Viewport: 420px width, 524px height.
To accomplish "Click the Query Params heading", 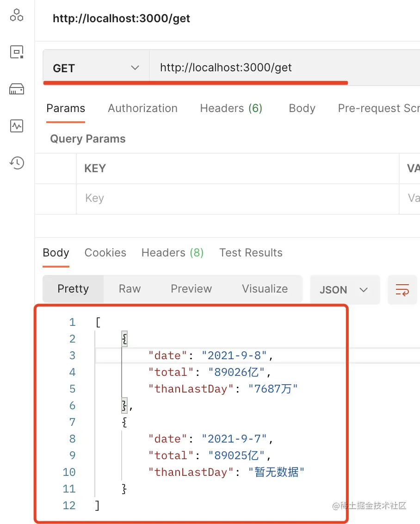I will [x=88, y=139].
